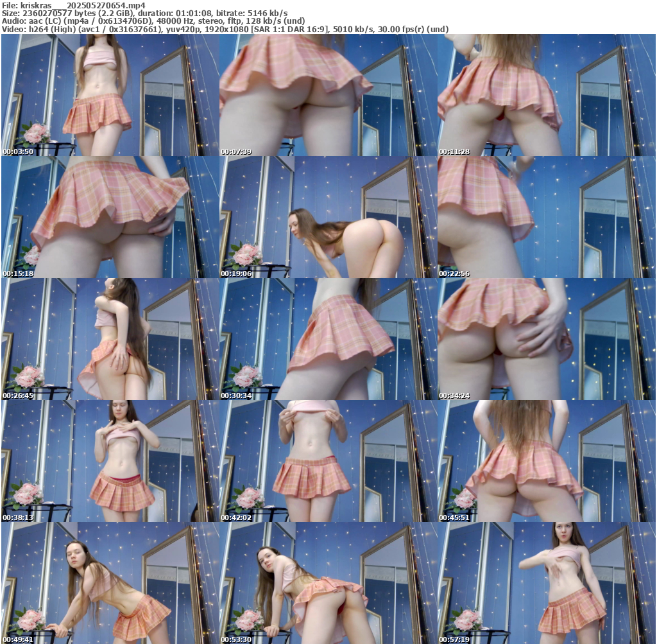Screen dimensions: 657x644
Task: Click the frame marked 00:53:30
Action: click(328, 583)
